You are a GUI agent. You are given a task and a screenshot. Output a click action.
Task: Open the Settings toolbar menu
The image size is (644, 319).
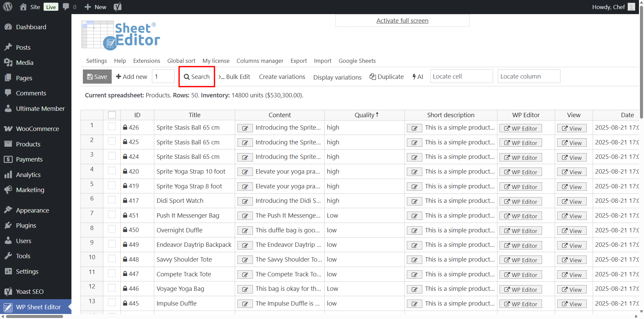pos(97,61)
